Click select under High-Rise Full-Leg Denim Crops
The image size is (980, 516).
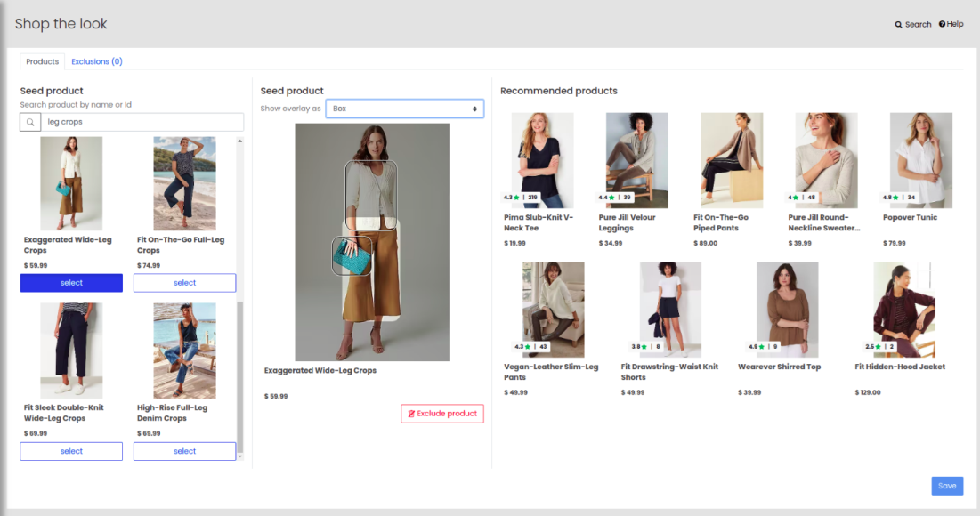(x=184, y=451)
